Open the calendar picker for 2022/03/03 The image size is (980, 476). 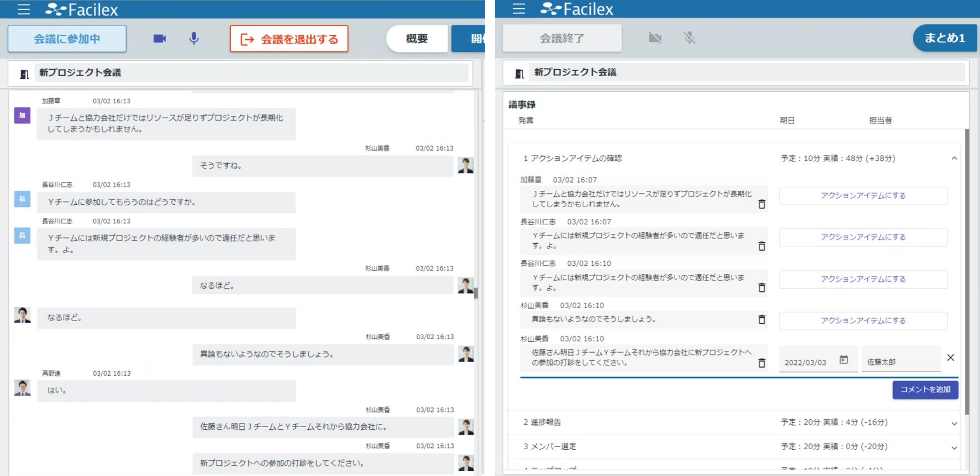pos(843,359)
